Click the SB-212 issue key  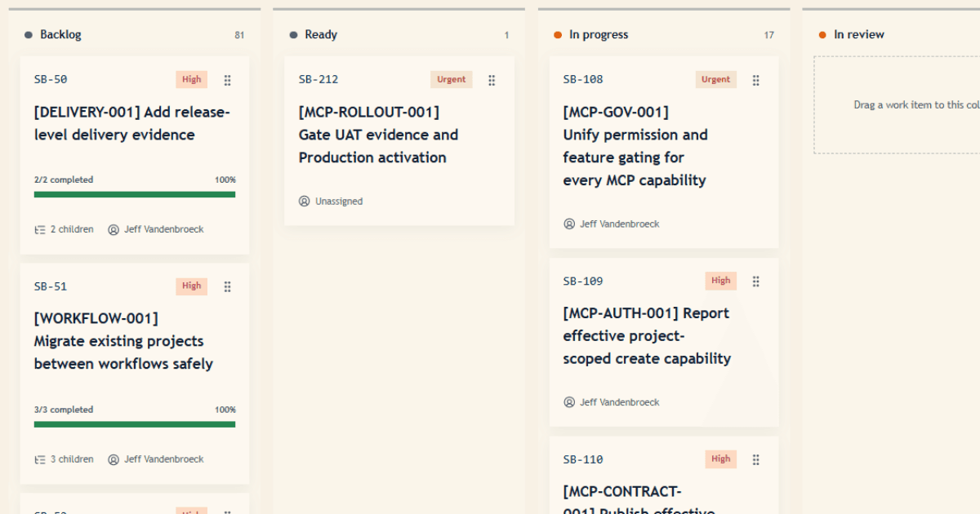coord(318,80)
